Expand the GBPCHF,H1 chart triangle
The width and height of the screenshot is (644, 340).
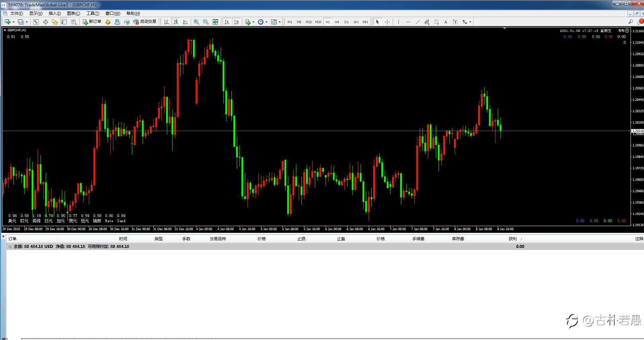coord(5,30)
